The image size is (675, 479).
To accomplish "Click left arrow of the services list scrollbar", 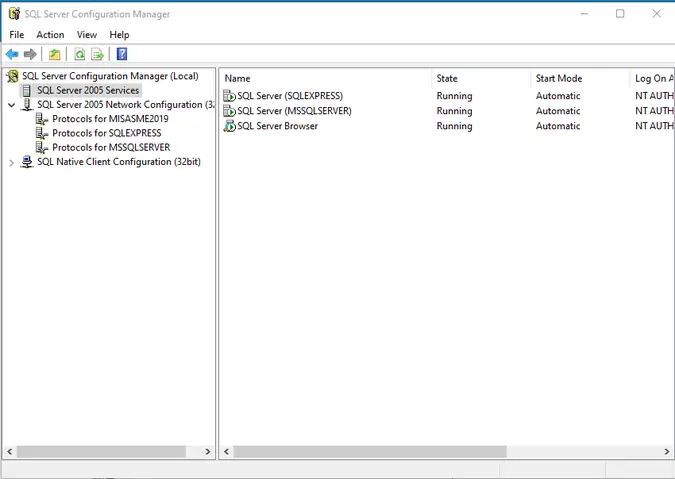I will [226, 452].
